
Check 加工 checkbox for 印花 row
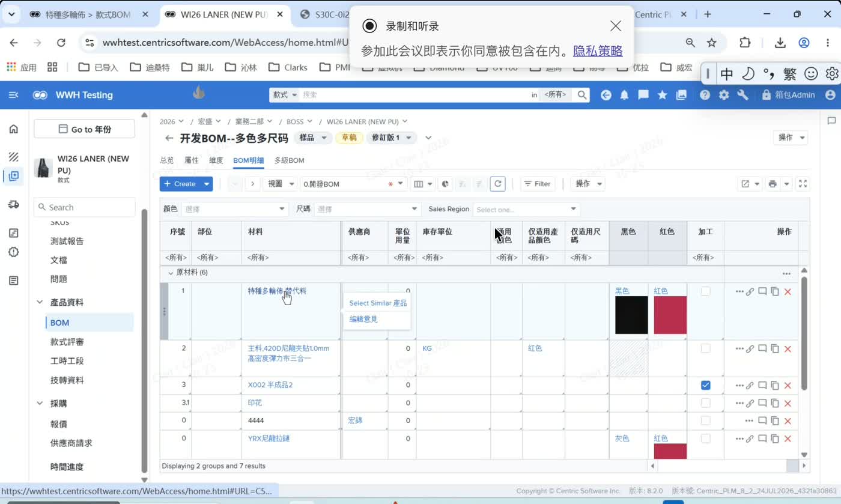[x=706, y=403]
